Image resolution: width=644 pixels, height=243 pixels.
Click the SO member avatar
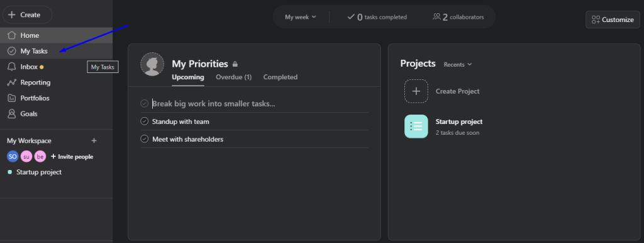(x=13, y=157)
